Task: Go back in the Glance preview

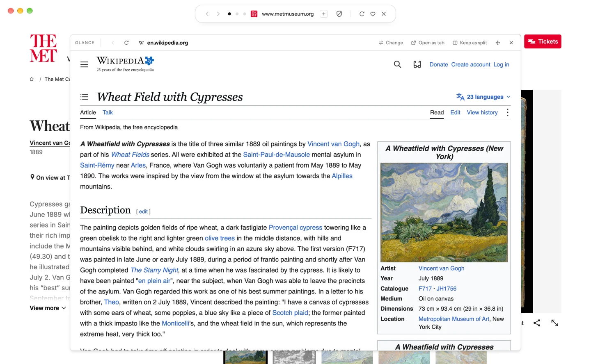Action: point(113,43)
